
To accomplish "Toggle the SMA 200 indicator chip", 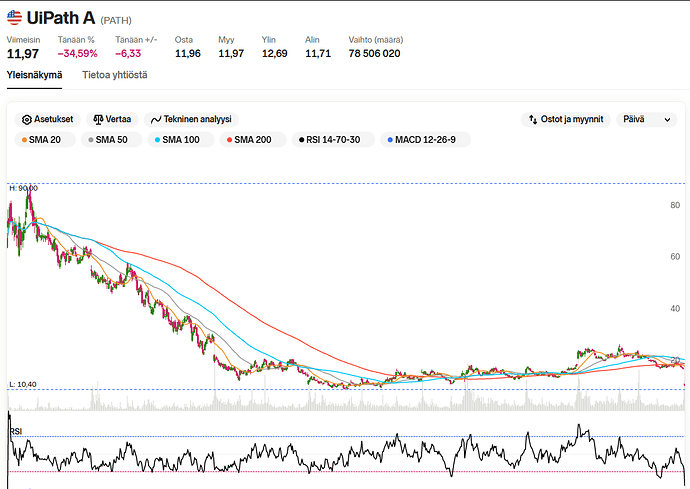I will [253, 140].
